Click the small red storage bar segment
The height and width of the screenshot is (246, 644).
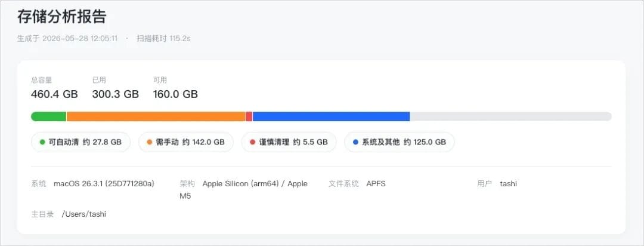coord(249,116)
